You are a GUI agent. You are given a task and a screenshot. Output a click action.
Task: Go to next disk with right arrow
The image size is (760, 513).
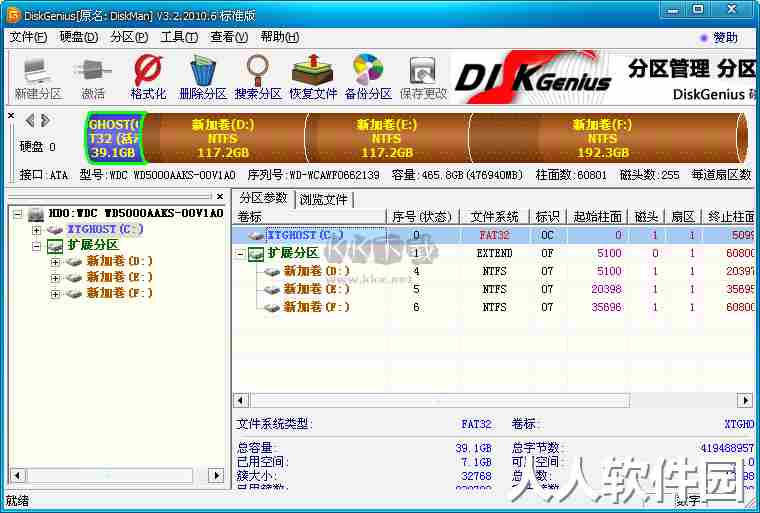(46, 120)
